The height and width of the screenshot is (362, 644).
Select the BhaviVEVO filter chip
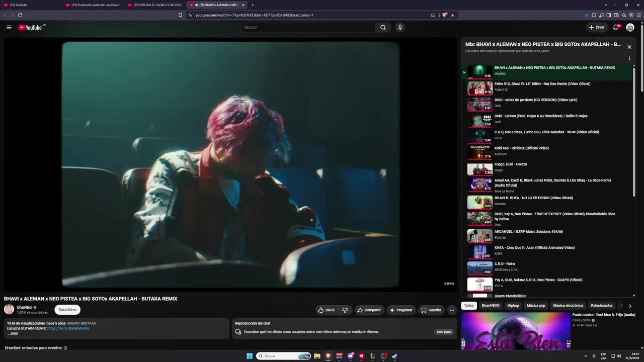[491, 306]
